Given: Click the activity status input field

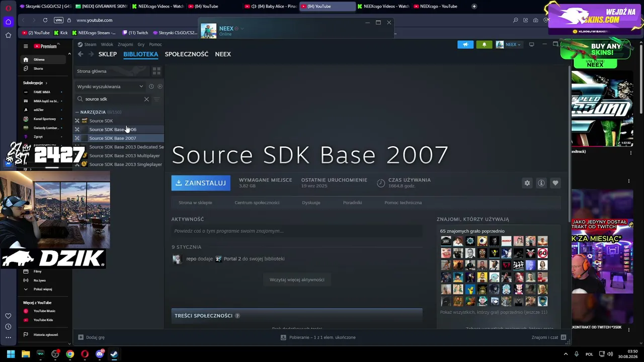Looking at the screenshot, I should pyautogui.click(x=297, y=231).
